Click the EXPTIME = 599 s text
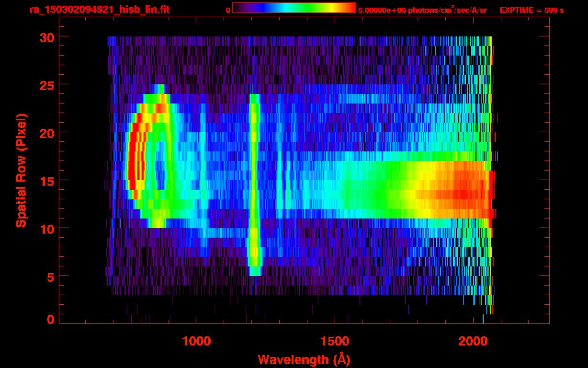The image size is (588, 368). coord(531,10)
